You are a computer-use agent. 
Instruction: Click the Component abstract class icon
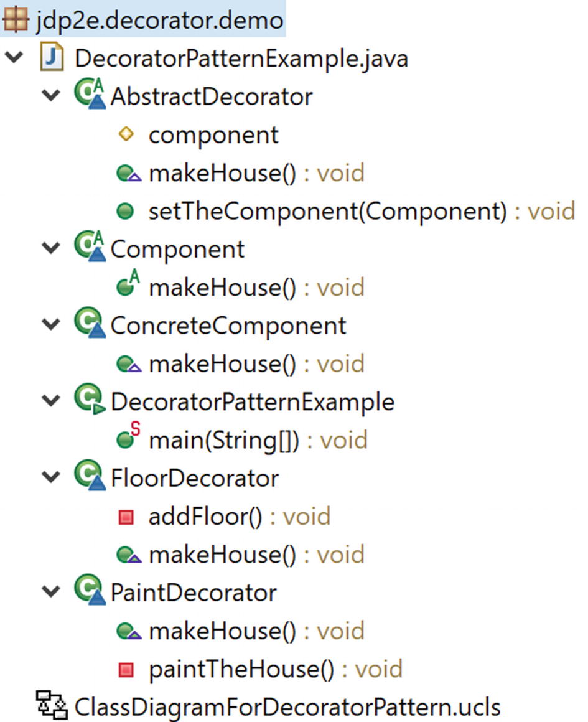88,249
